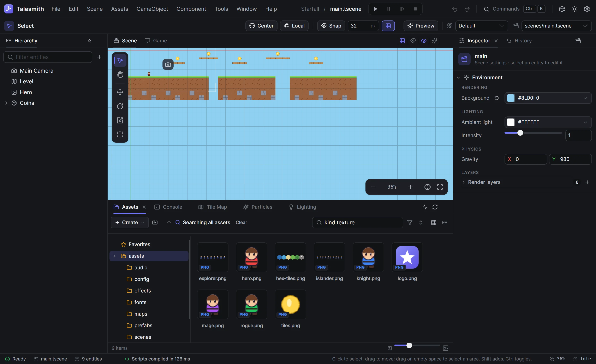Open the Default layout dropdown
The width and height of the screenshot is (596, 364).
coord(481,26)
